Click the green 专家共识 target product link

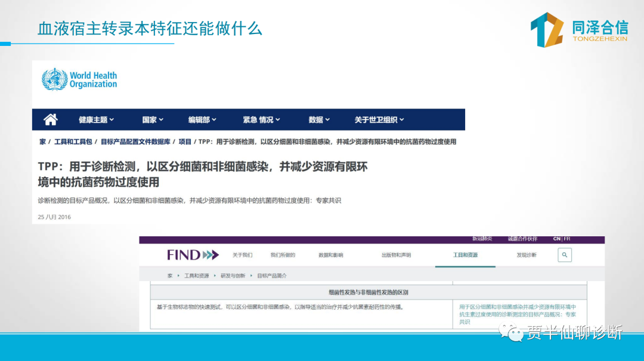tap(517, 314)
